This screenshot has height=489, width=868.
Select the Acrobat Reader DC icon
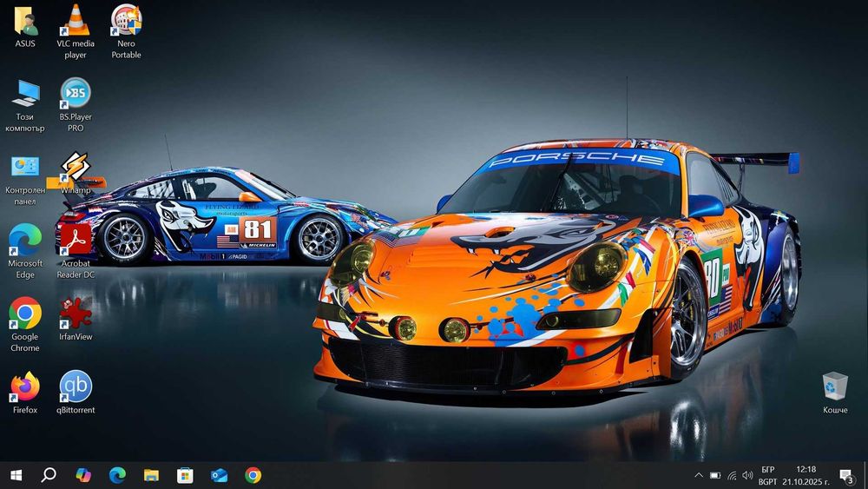click(x=76, y=239)
